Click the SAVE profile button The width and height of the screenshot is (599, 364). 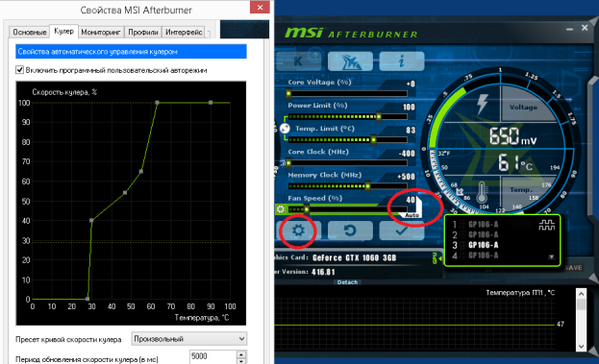pos(573,268)
